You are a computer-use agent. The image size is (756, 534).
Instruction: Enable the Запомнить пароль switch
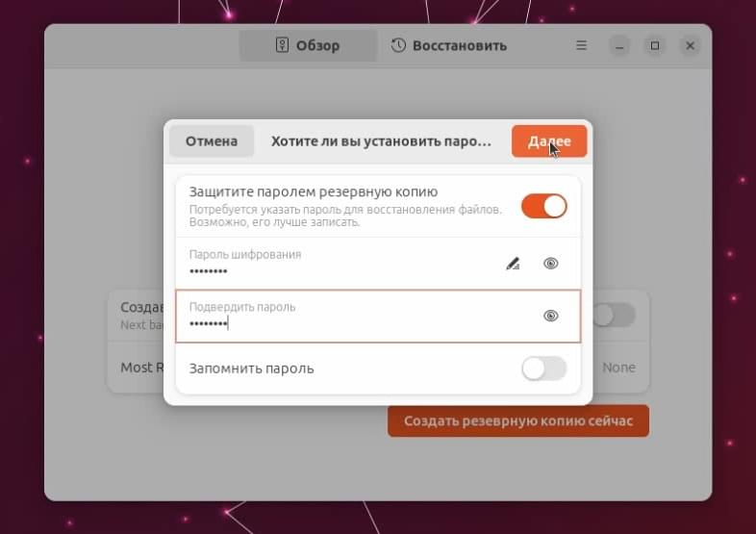coord(543,369)
